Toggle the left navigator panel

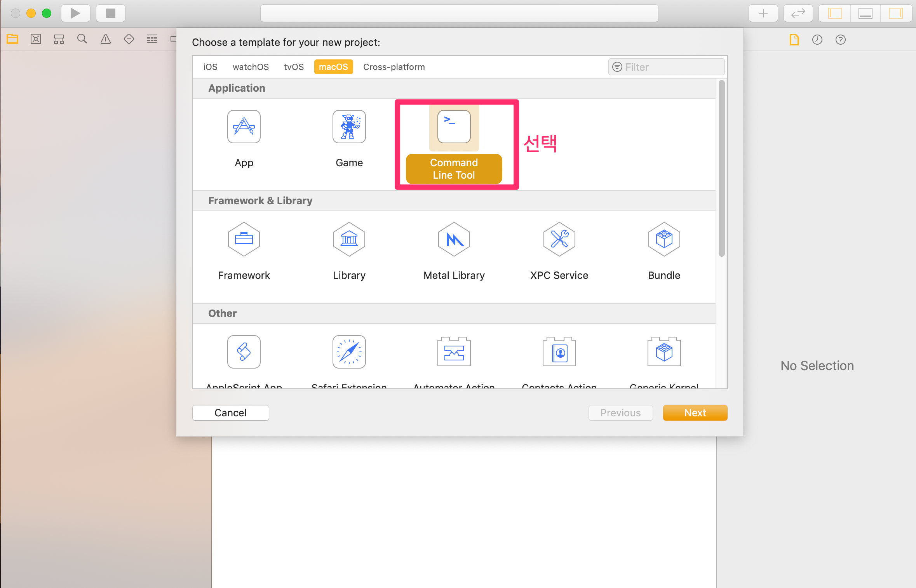(x=835, y=14)
